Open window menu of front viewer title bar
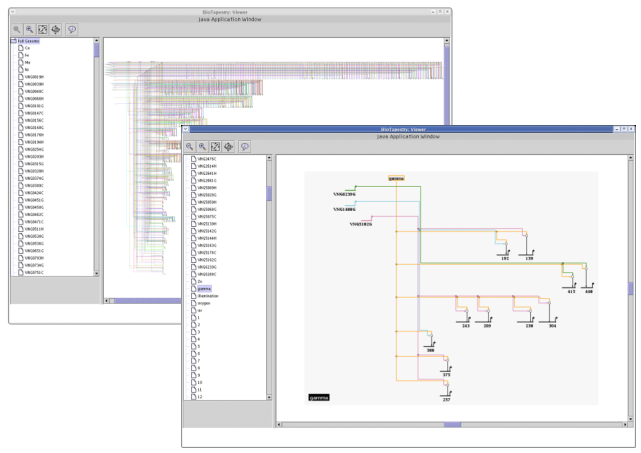 (186, 130)
